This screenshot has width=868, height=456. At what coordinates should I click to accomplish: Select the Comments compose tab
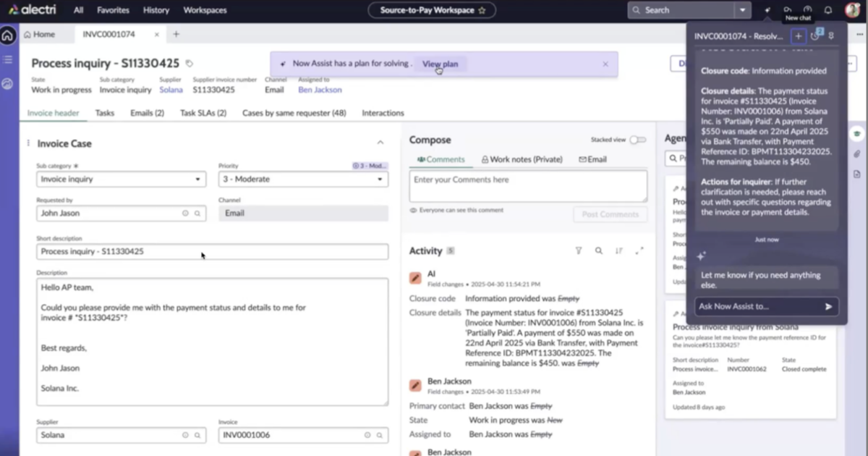point(441,159)
